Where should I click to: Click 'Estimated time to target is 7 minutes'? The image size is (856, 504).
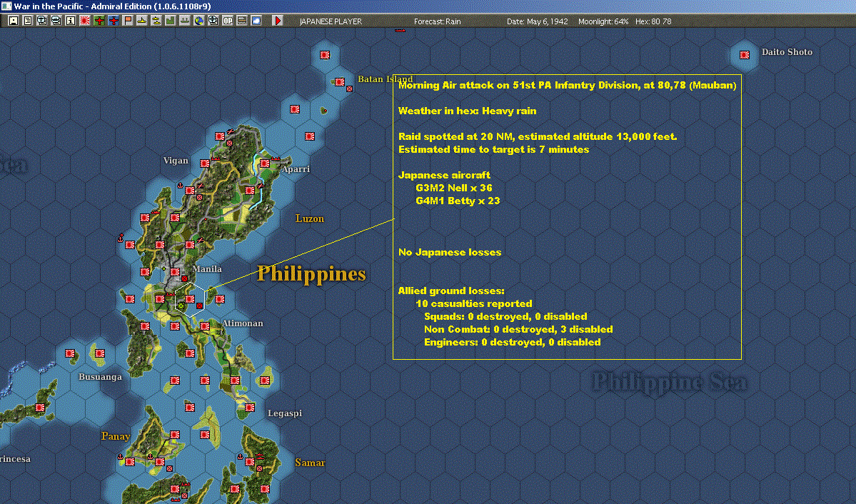493,150
